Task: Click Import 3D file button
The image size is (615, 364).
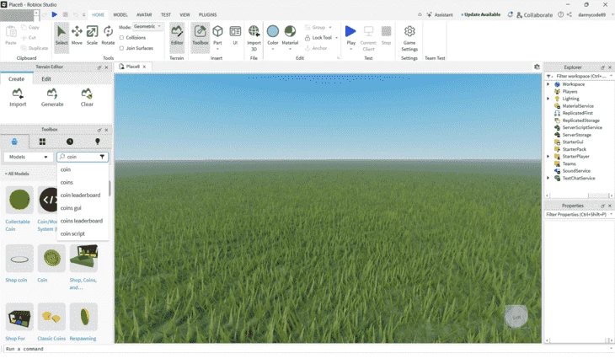Action: (x=254, y=38)
